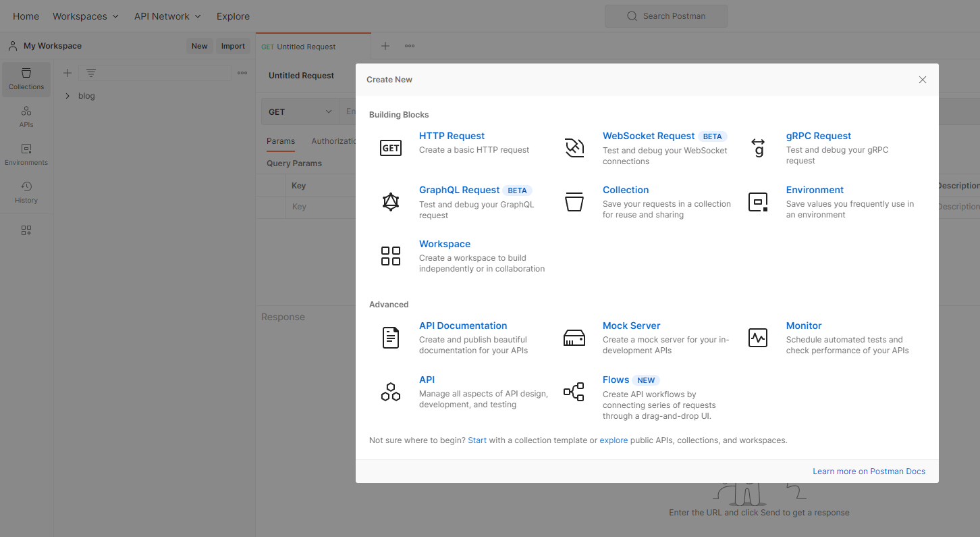Pick the gRPC Request icon
The width and height of the screenshot is (980, 537).
(x=758, y=147)
